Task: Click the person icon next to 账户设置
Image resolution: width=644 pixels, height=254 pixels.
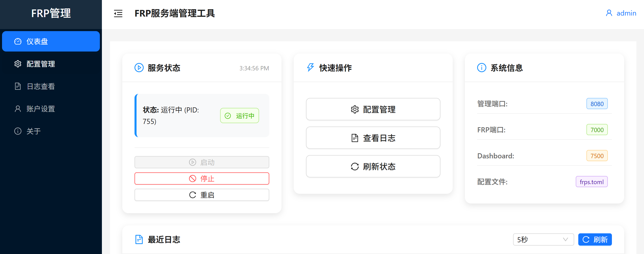Action: tap(18, 109)
